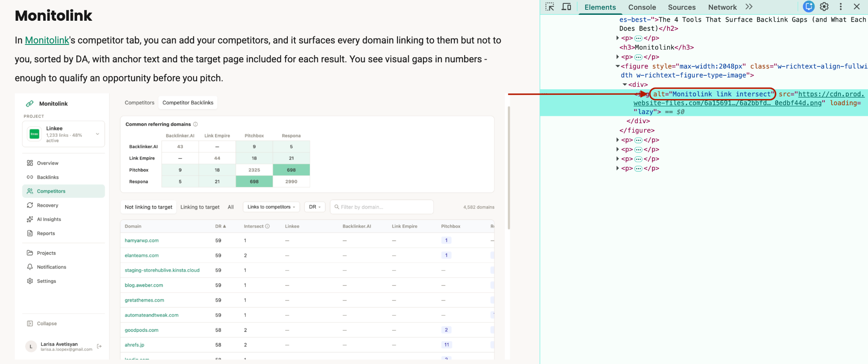The height and width of the screenshot is (364, 868).
Task: Click the Competitors people icon in sidebar
Action: click(x=30, y=191)
